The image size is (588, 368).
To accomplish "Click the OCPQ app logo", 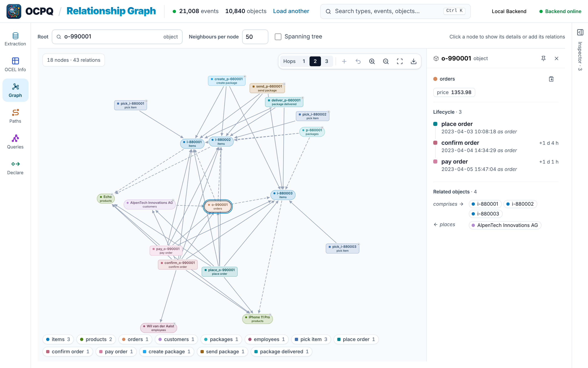I will coord(14,11).
